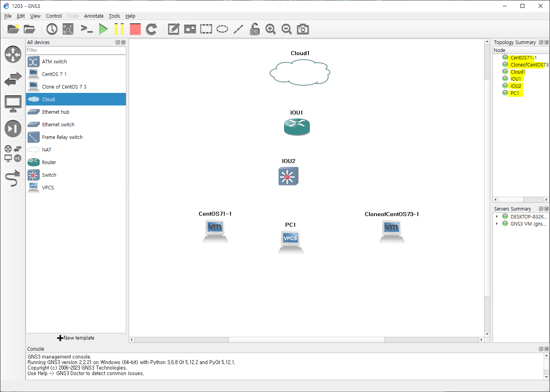Screen dimensions: 550x392
Task: Select the PC1 VPCS node
Action: click(291, 242)
